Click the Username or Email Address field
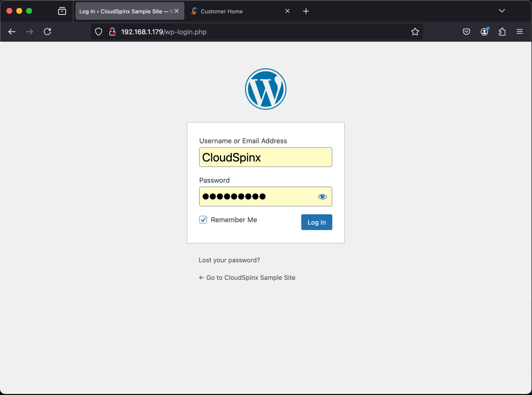Screen dimensions: 532x395 point(265,157)
